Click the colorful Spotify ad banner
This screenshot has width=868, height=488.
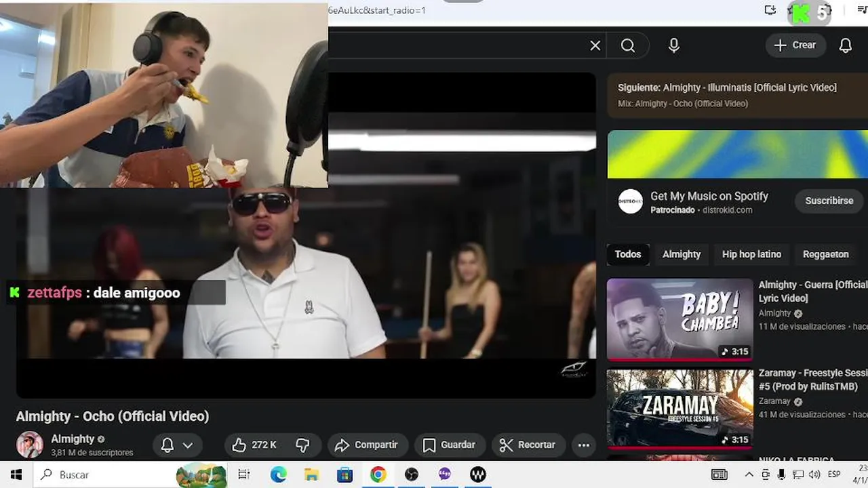point(737,155)
